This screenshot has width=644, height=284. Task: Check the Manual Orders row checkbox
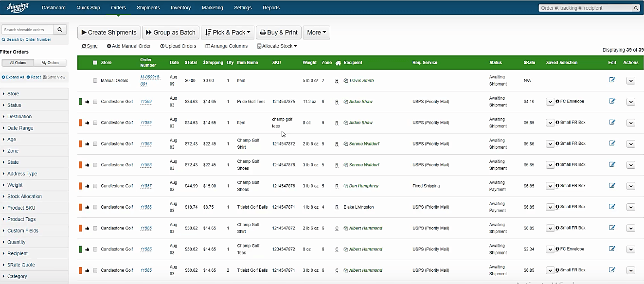click(95, 81)
